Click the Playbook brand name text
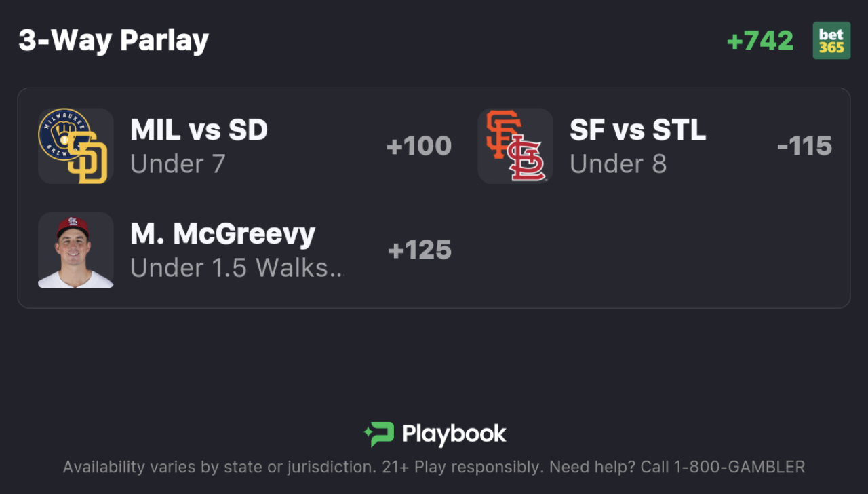 click(454, 434)
